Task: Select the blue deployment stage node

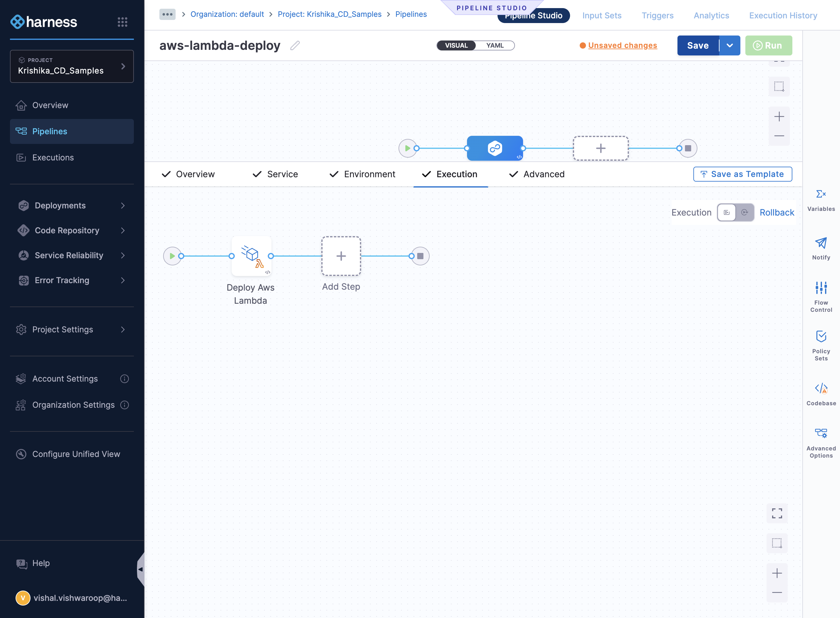Action: [495, 148]
